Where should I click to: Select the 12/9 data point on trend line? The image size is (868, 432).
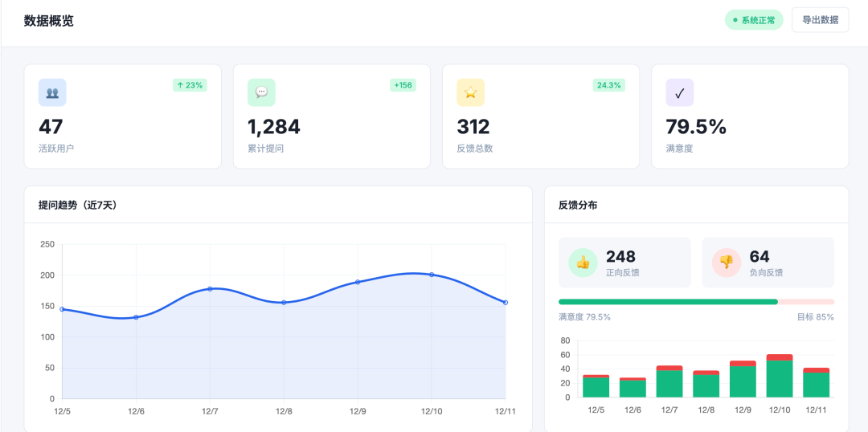coord(358,282)
